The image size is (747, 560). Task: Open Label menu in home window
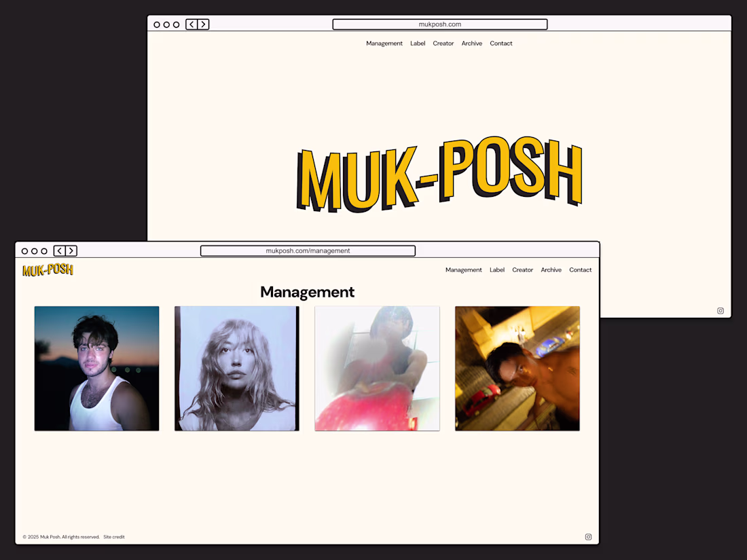418,43
